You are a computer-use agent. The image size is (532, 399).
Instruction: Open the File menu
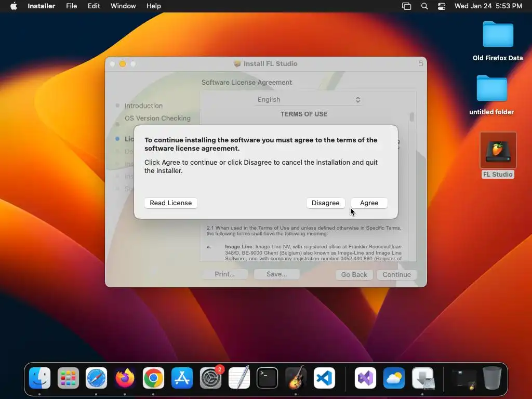(71, 6)
